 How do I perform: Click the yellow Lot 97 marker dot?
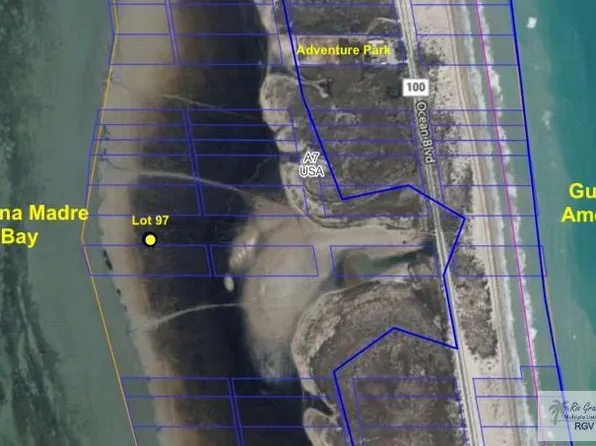click(150, 240)
